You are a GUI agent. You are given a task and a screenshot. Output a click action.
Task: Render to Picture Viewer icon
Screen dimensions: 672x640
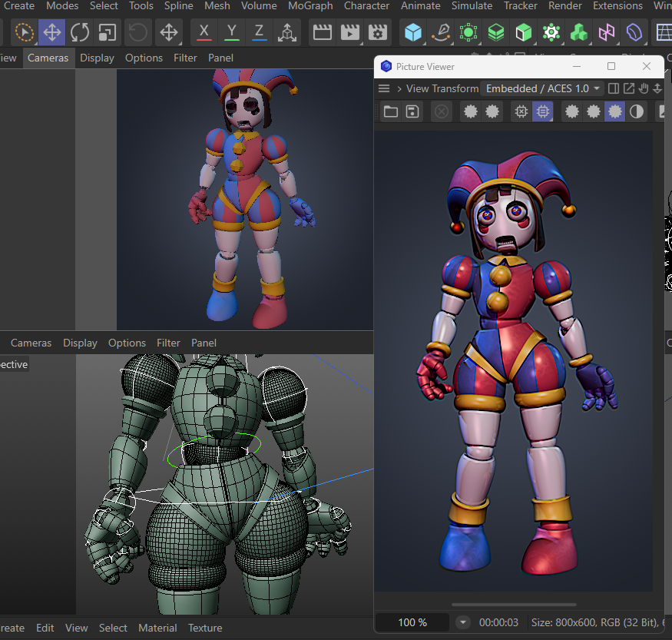pos(350,32)
